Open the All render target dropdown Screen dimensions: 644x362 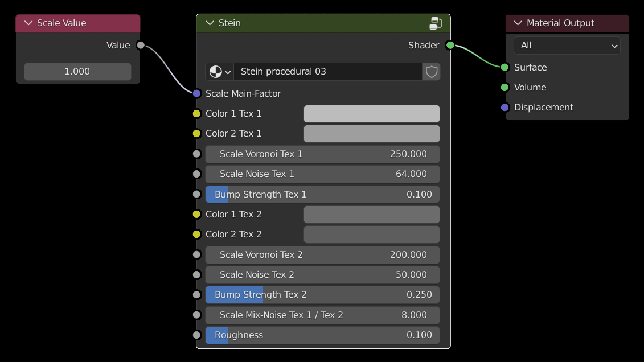click(x=567, y=46)
